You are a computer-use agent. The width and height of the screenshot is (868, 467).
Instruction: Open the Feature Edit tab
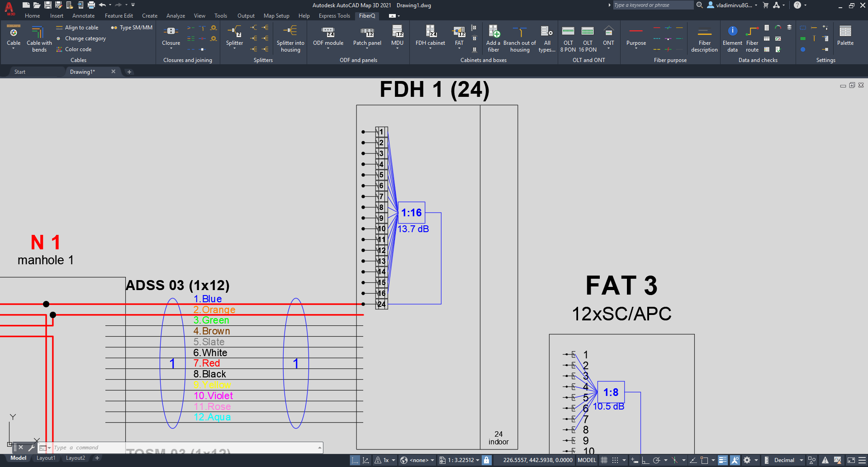click(x=119, y=16)
